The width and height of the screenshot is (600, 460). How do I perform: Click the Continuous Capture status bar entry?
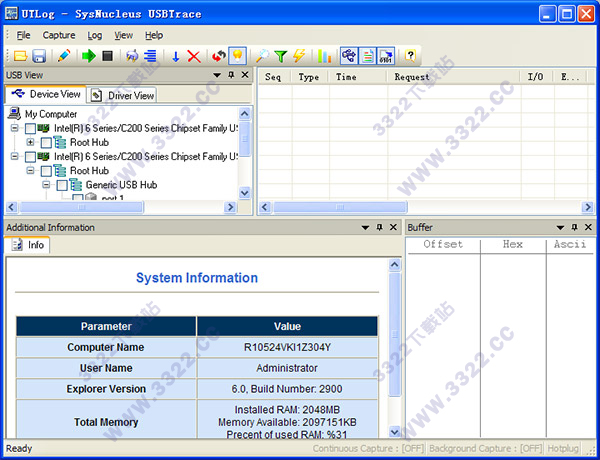(368, 448)
